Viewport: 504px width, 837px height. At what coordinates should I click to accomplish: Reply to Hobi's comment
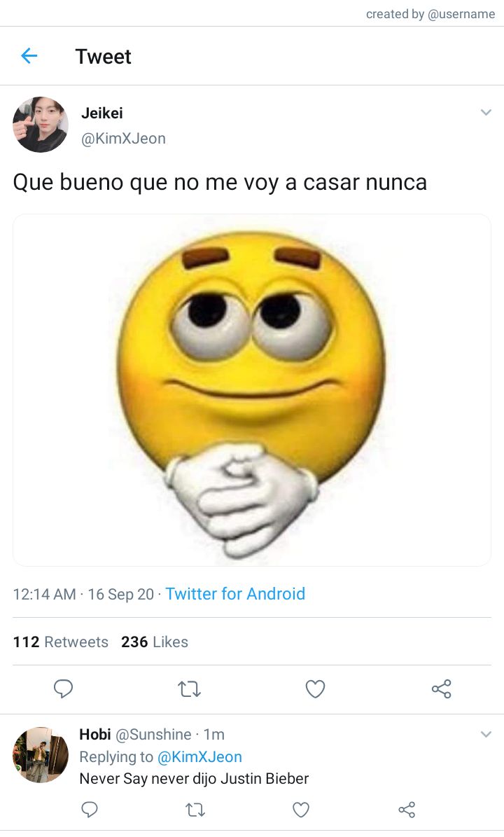coord(89,810)
